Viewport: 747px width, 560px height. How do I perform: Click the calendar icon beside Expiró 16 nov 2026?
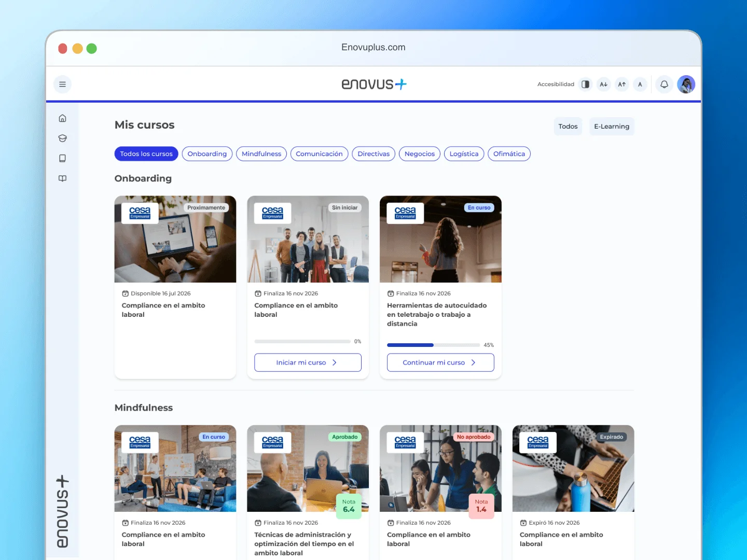point(523,523)
